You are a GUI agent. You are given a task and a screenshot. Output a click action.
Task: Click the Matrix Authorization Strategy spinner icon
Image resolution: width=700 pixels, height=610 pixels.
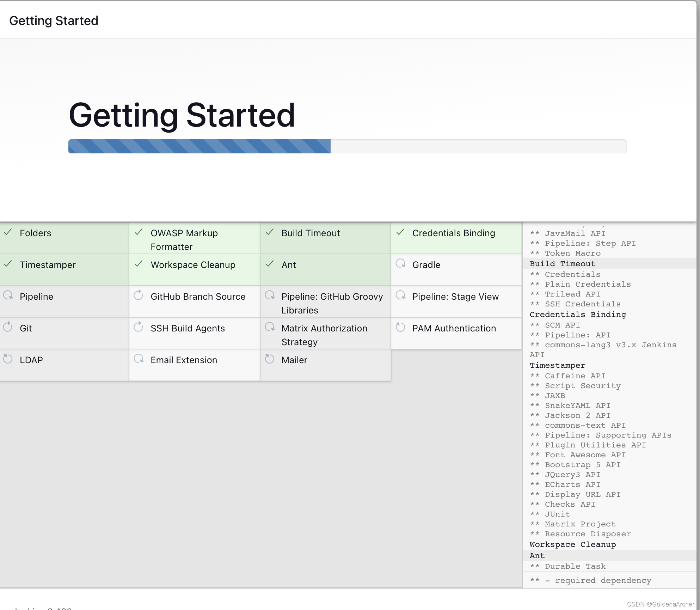click(x=270, y=327)
